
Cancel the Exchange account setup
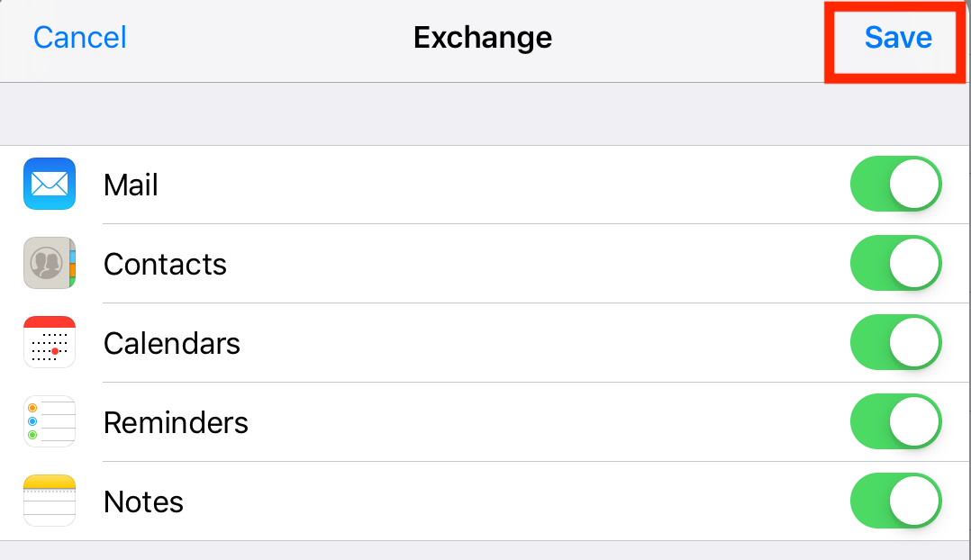[x=80, y=38]
